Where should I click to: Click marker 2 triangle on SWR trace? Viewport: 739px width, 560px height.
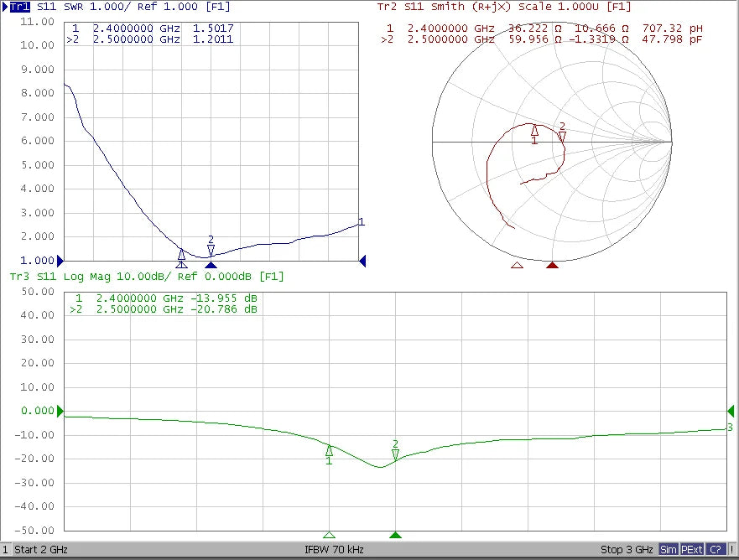pyautogui.click(x=211, y=250)
